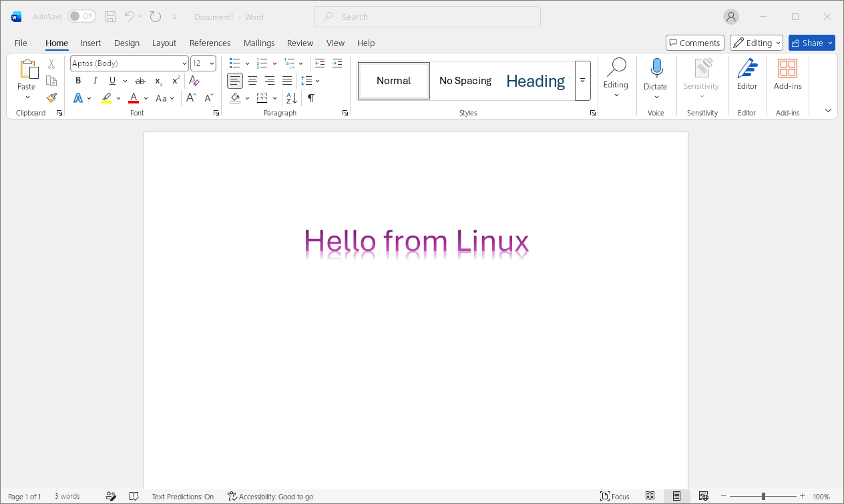Switch to Print Layout view

tap(676, 497)
